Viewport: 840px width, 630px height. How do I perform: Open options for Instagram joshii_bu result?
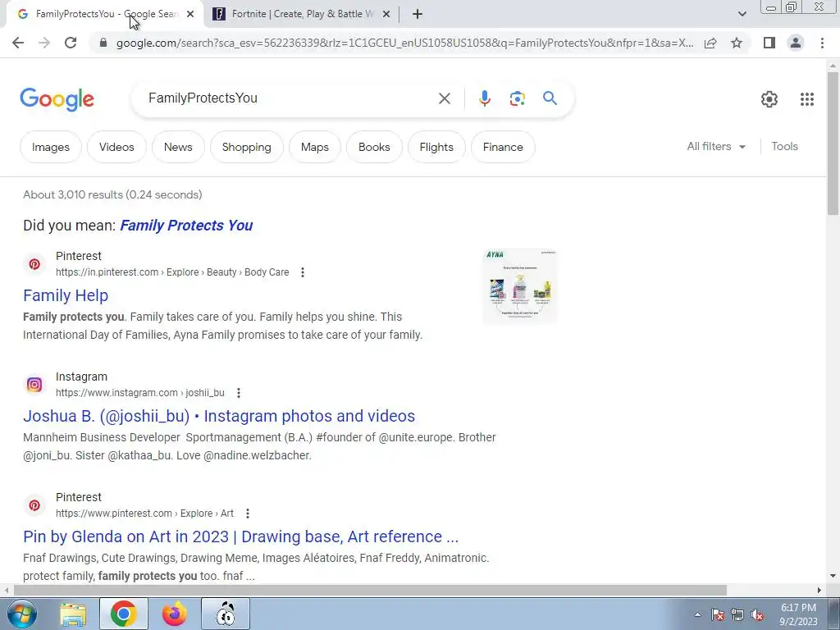239,393
